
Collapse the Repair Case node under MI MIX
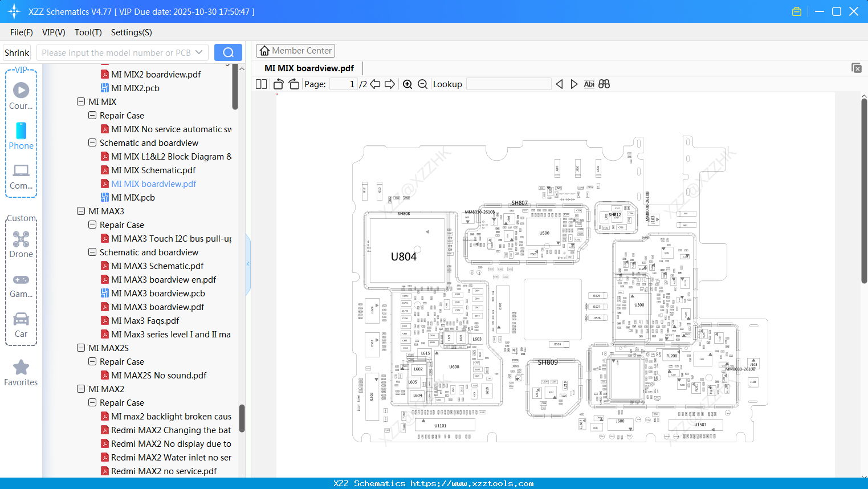pos(92,116)
